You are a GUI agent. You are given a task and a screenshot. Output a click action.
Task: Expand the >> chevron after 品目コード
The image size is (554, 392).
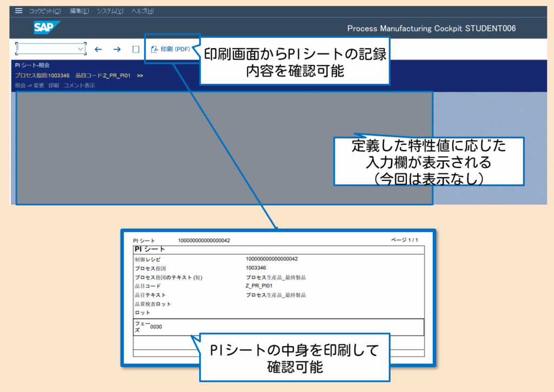[x=140, y=76]
